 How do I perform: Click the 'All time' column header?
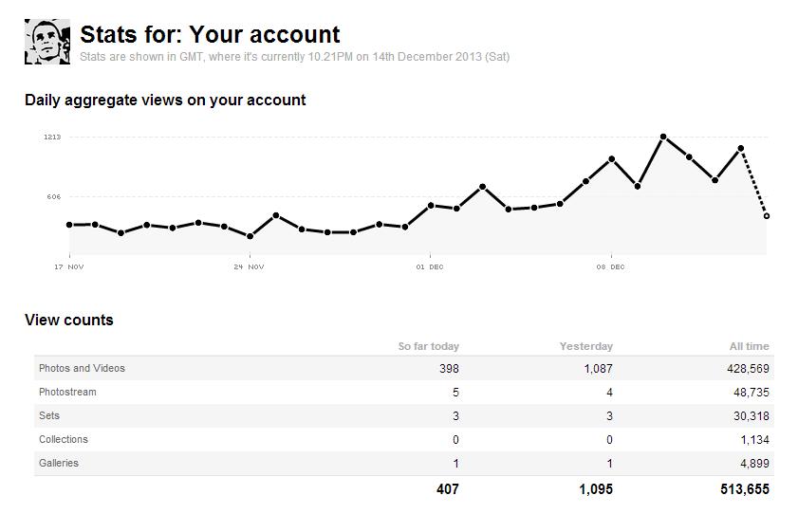[x=750, y=346]
